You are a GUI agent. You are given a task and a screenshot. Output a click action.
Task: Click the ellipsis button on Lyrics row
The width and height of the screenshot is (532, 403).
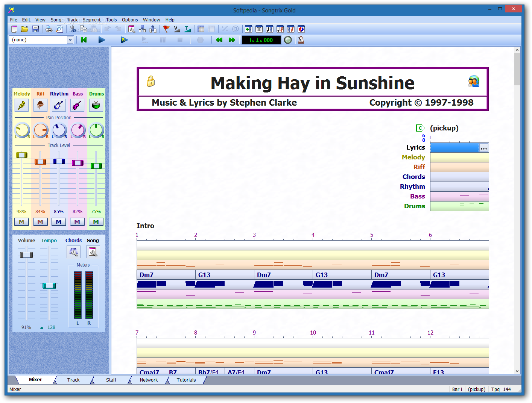pos(483,148)
